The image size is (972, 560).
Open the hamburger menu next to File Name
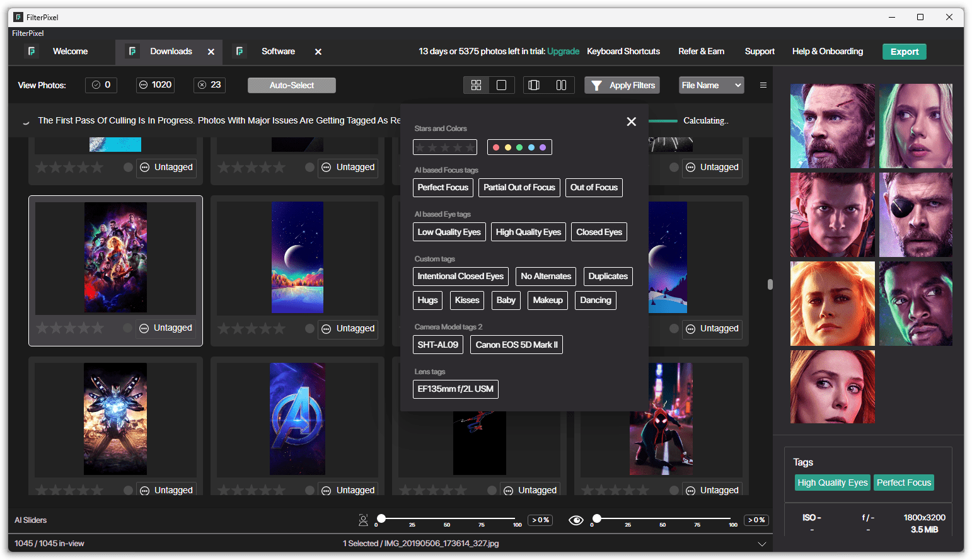tap(763, 85)
